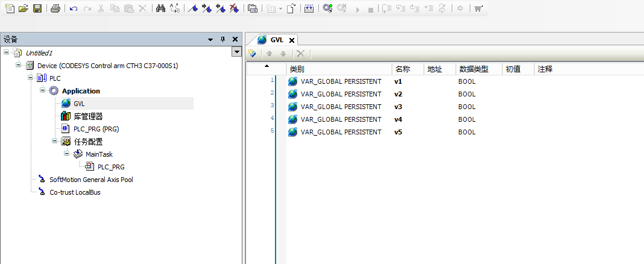Close the GVL editor tab

[x=292, y=40]
